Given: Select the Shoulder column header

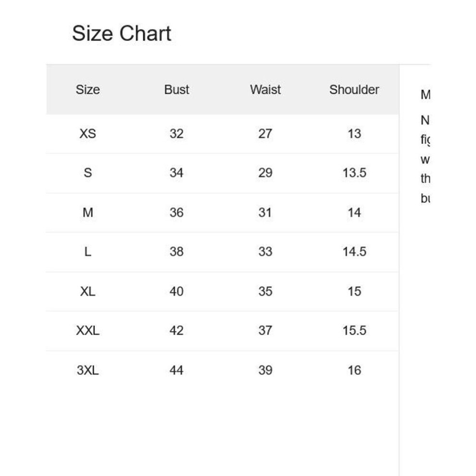Looking at the screenshot, I should click(354, 89).
